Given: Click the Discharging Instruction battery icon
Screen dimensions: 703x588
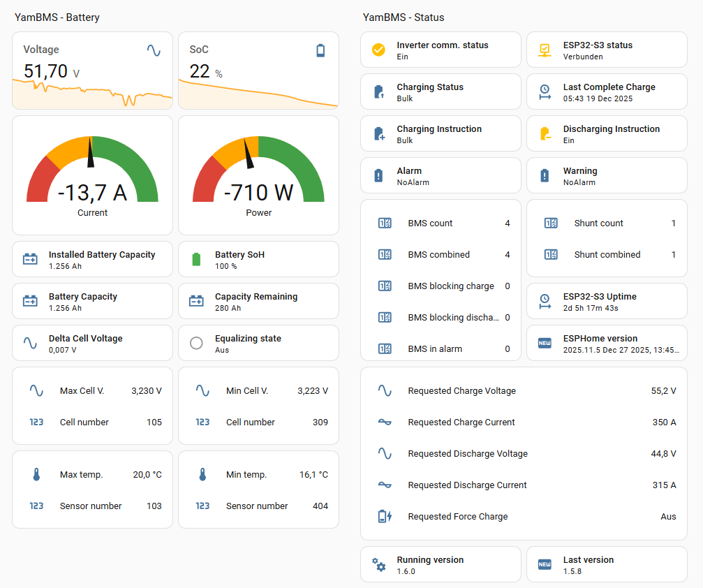Looking at the screenshot, I should pyautogui.click(x=545, y=134).
